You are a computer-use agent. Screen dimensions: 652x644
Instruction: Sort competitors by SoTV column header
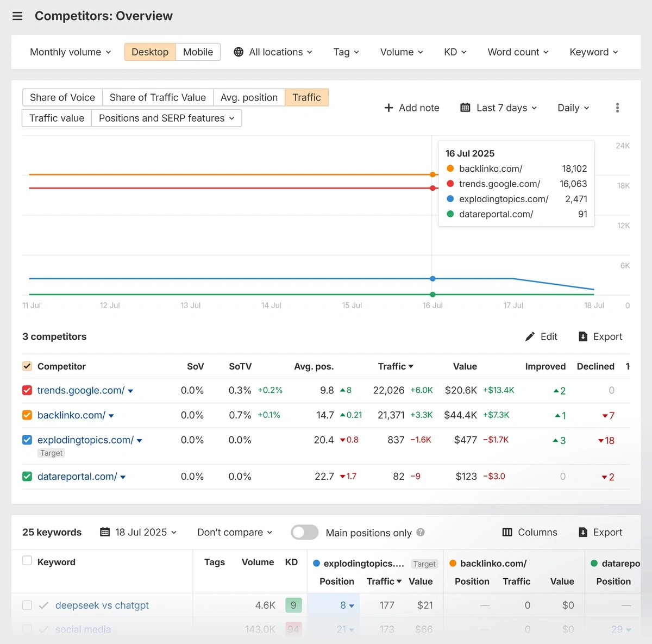[240, 366]
